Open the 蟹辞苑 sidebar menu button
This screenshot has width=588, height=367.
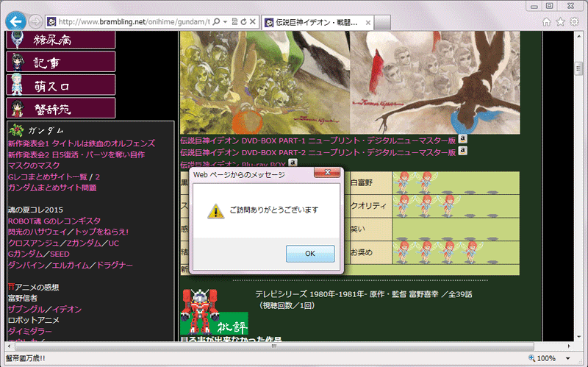pyautogui.click(x=61, y=108)
